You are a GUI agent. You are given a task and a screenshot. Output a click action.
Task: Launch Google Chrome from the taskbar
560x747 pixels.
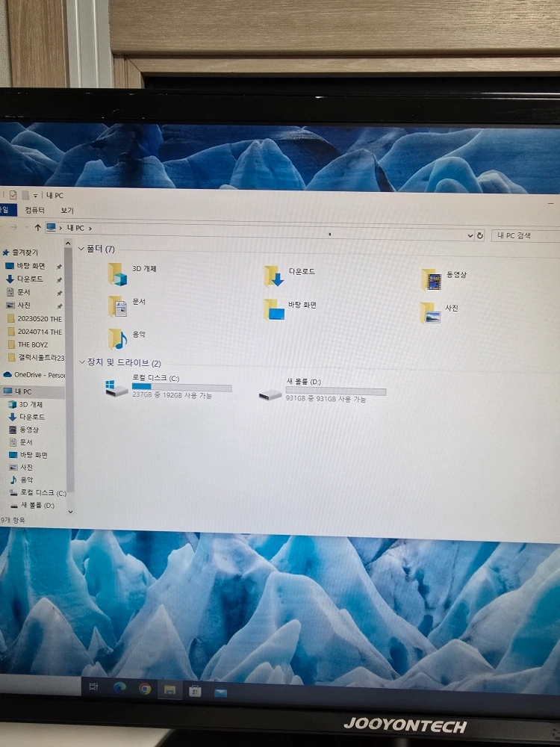click(145, 689)
